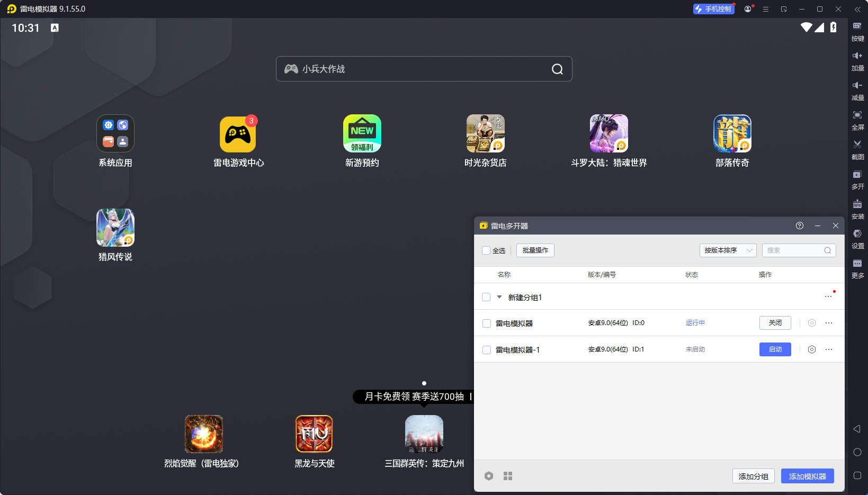Screen dimensions: 868x495
Task: Start 雷电模拟器-1 with the 启动 button
Action: (775, 349)
